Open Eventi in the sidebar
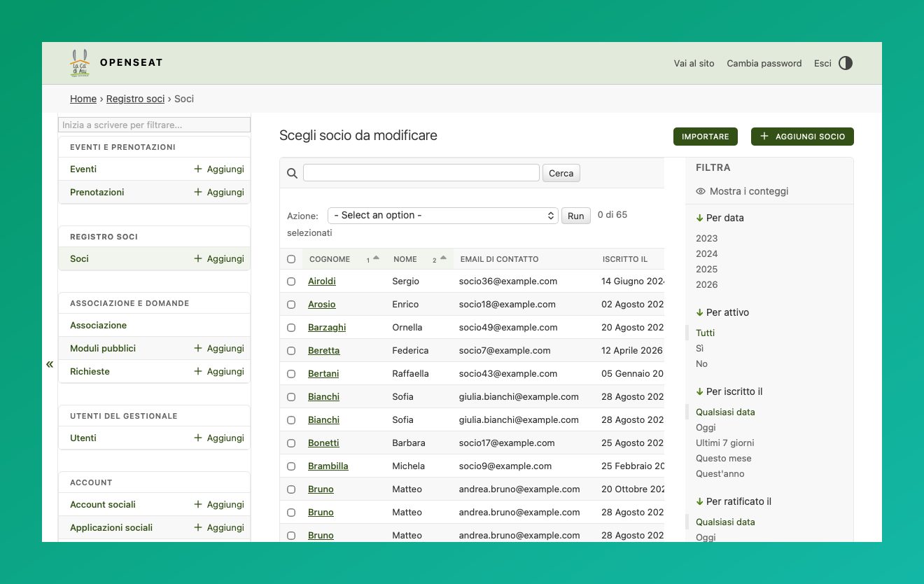 point(83,169)
